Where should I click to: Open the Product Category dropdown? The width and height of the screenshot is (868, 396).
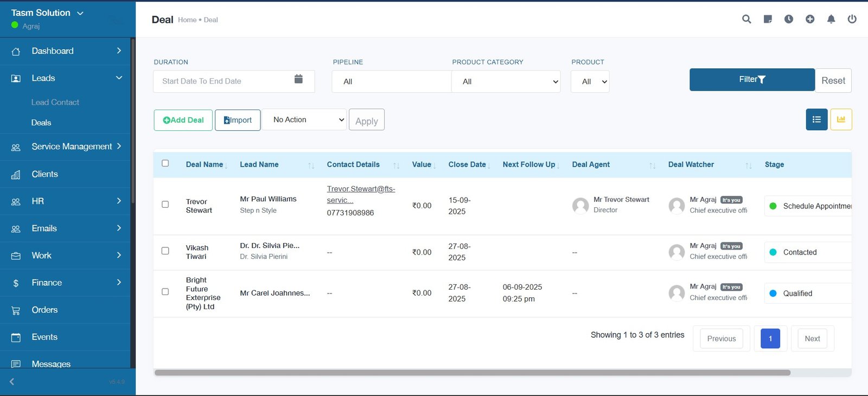(506, 81)
